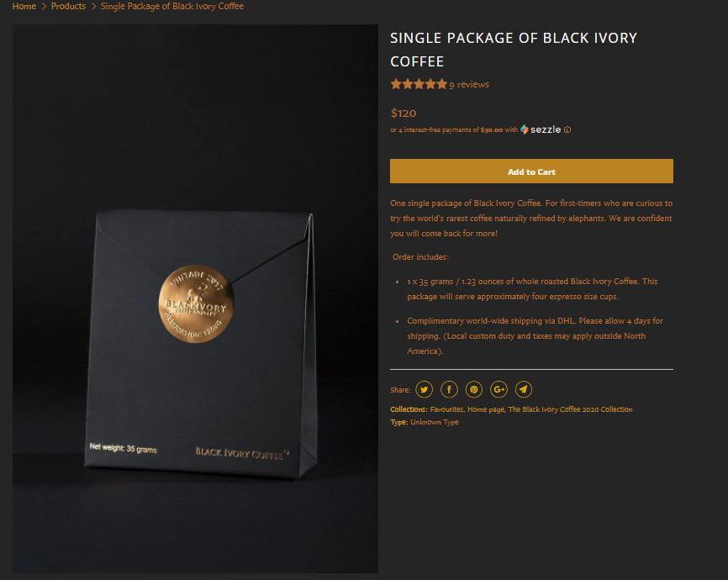Open The Black Ivory Coffee 2020 Collection
Image resolution: width=728 pixels, height=580 pixels.
coord(570,409)
